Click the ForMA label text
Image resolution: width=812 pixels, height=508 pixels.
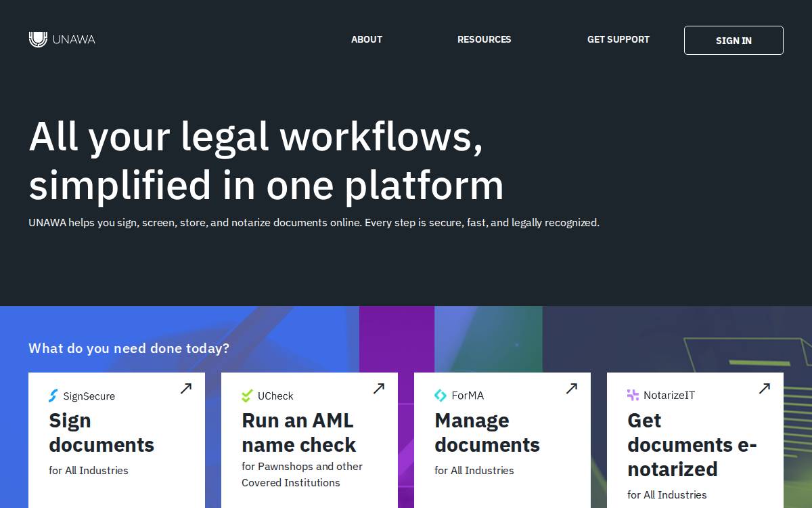coord(468,396)
